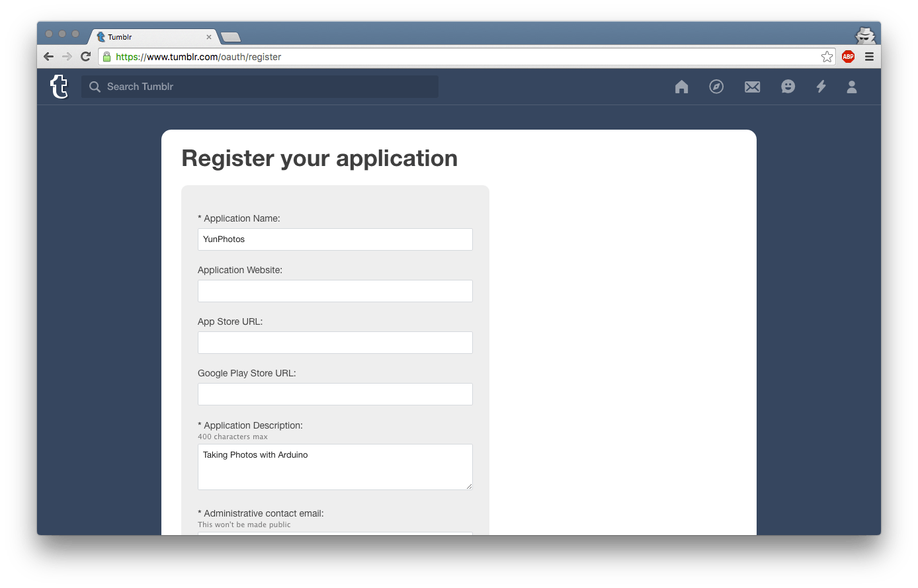Open the Messaging smiley icon
The height and width of the screenshot is (588, 918).
[x=788, y=87]
